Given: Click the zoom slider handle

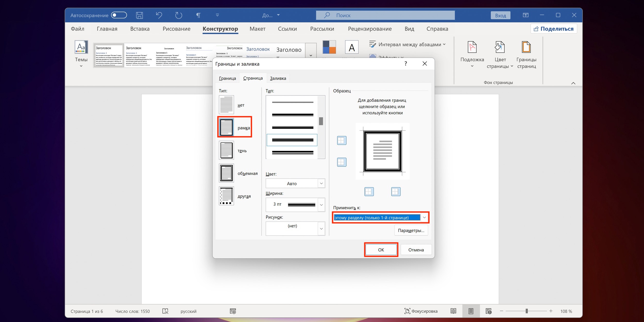Looking at the screenshot, I should (527, 311).
